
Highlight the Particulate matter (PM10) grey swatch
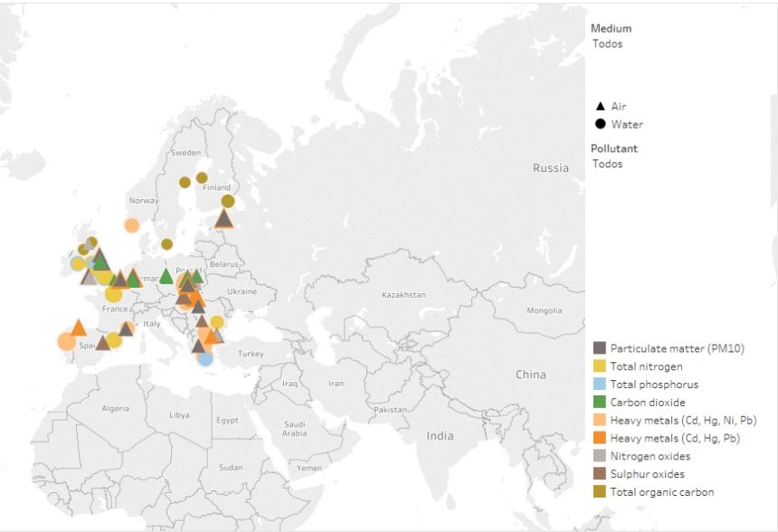pyautogui.click(x=600, y=348)
